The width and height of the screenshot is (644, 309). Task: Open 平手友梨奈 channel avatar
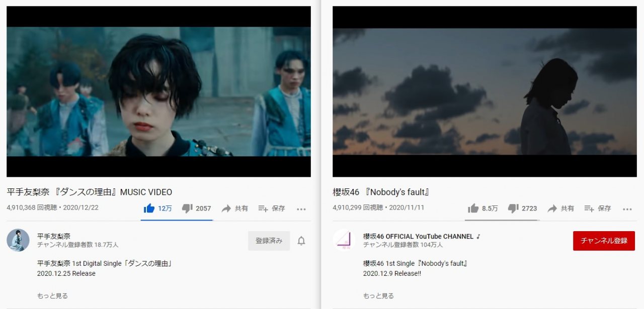click(18, 240)
